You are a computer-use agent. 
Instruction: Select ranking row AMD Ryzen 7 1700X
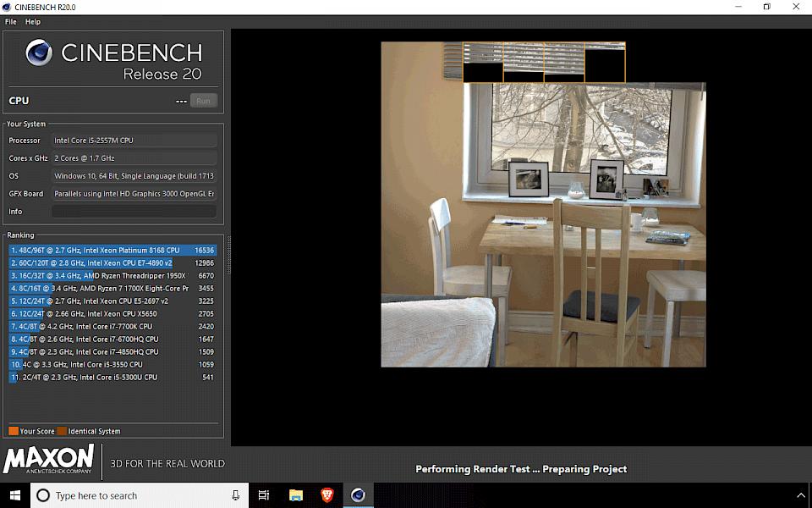point(112,288)
